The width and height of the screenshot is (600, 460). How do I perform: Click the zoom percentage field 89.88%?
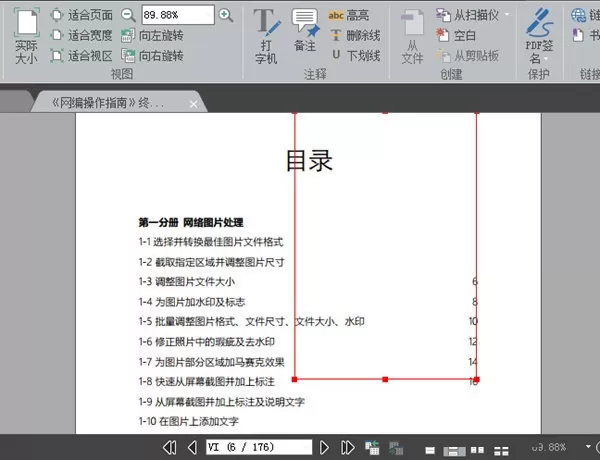pyautogui.click(x=178, y=15)
